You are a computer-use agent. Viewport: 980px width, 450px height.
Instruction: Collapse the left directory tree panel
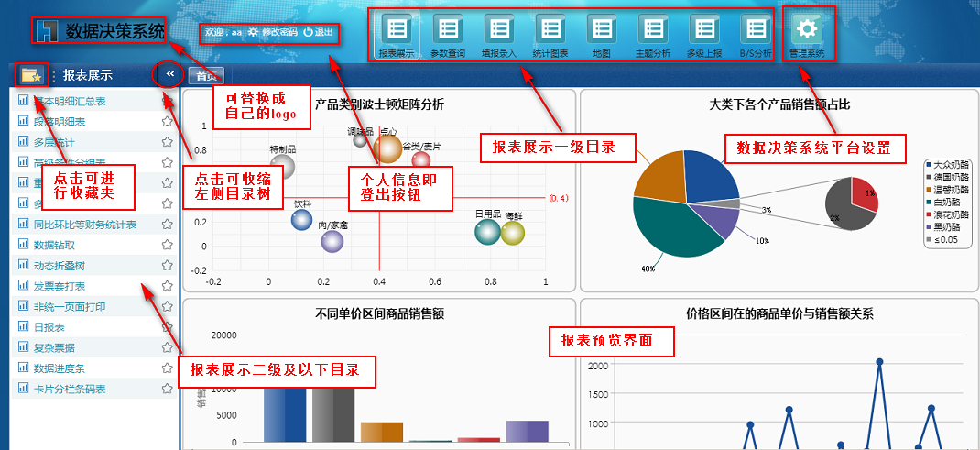click(x=169, y=74)
